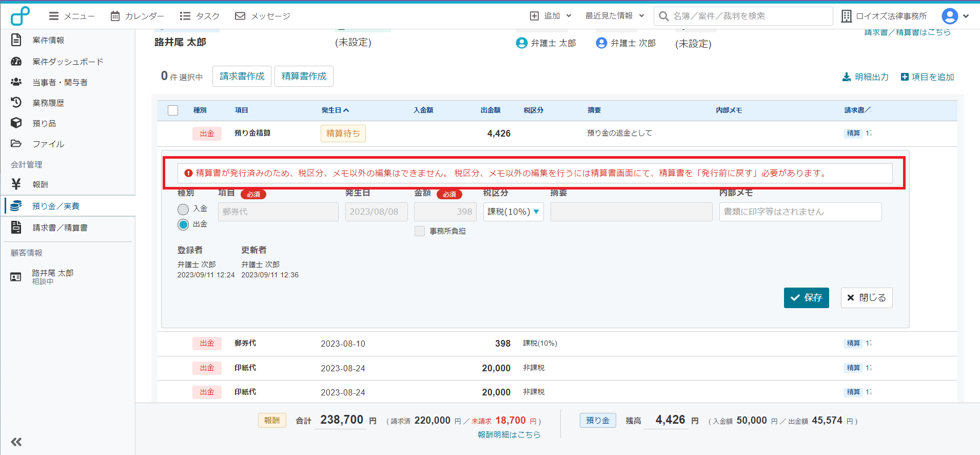Open the 案件ダッシュボード sidebar icon
Viewport: 980px width, 455px height.
tap(16, 62)
